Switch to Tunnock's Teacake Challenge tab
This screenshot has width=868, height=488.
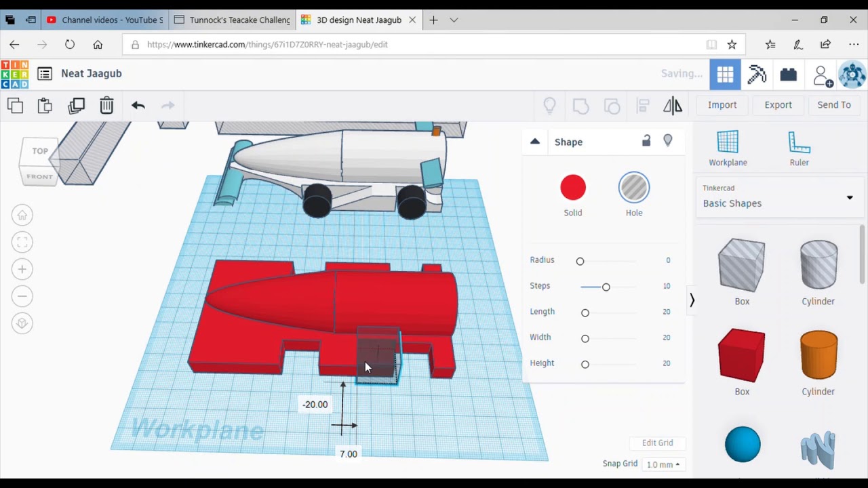click(x=233, y=20)
